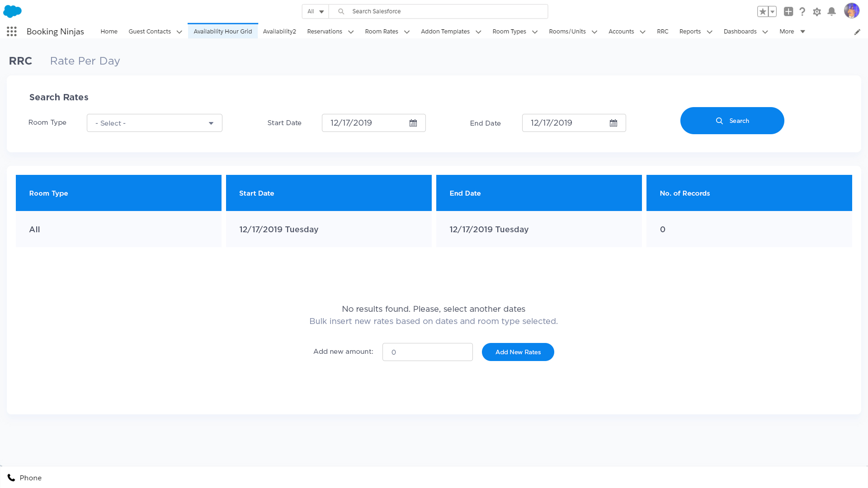Viewport: 868px width, 488px height.
Task: Click the Start Date input field
Action: 374,123
